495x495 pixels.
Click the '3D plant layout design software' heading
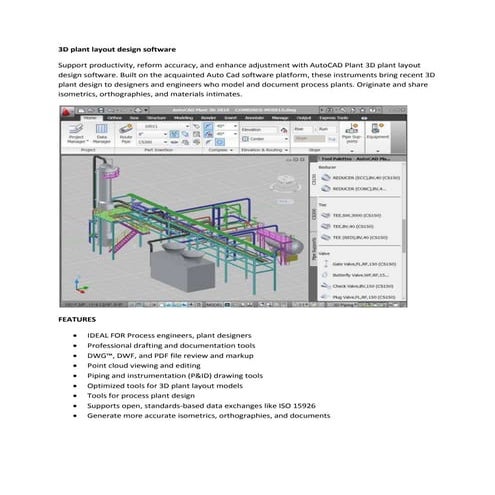coord(117,49)
